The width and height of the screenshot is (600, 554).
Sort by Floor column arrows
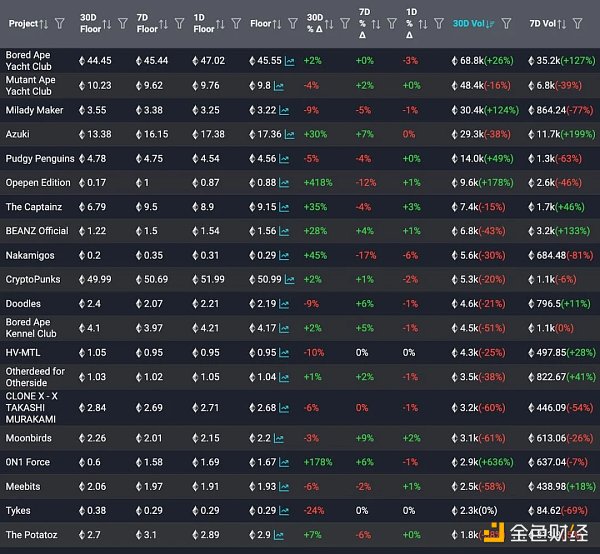[x=277, y=24]
